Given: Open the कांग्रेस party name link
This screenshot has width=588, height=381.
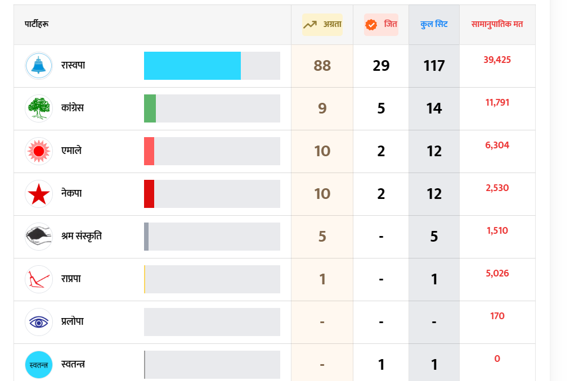Looking at the screenshot, I should [x=73, y=108].
